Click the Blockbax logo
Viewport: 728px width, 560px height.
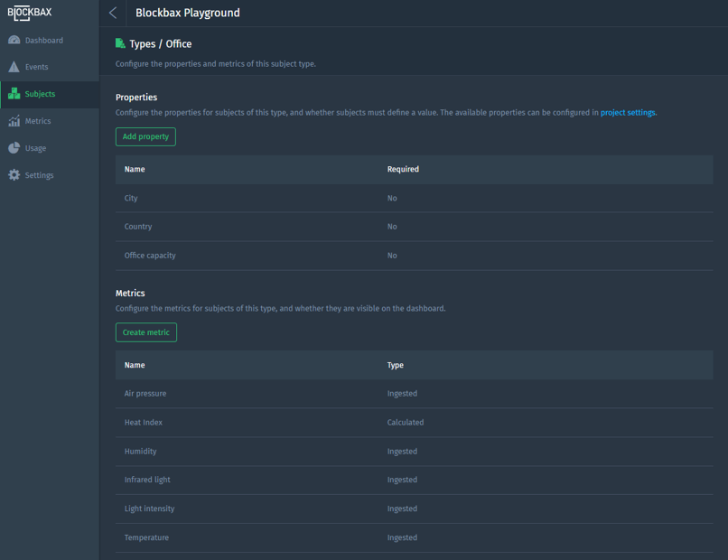coord(30,13)
